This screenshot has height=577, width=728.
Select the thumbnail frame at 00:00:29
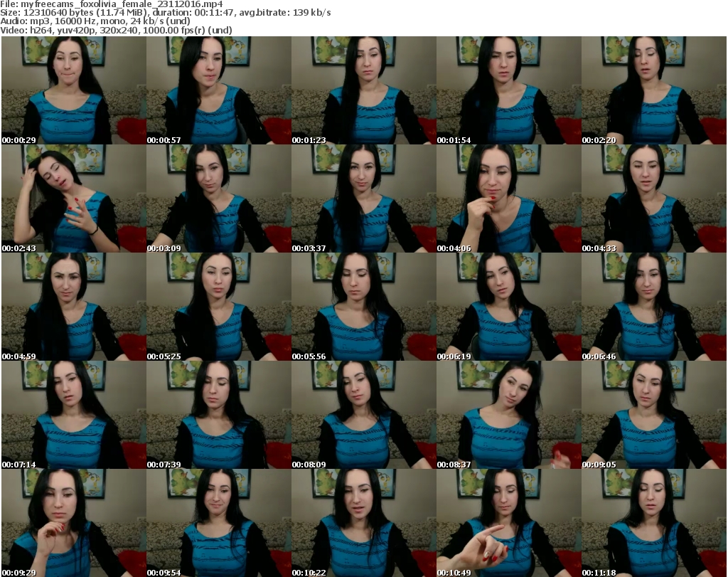pos(74,90)
